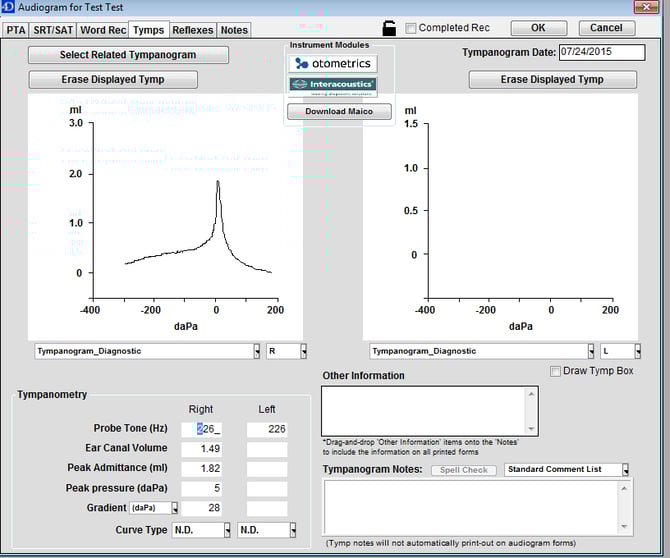670x558 pixels.
Task: Click the app icon in title bar
Action: coord(9,7)
